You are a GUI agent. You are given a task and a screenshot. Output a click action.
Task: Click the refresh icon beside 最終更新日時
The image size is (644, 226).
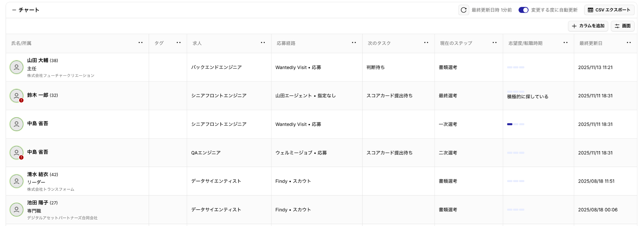tap(464, 10)
